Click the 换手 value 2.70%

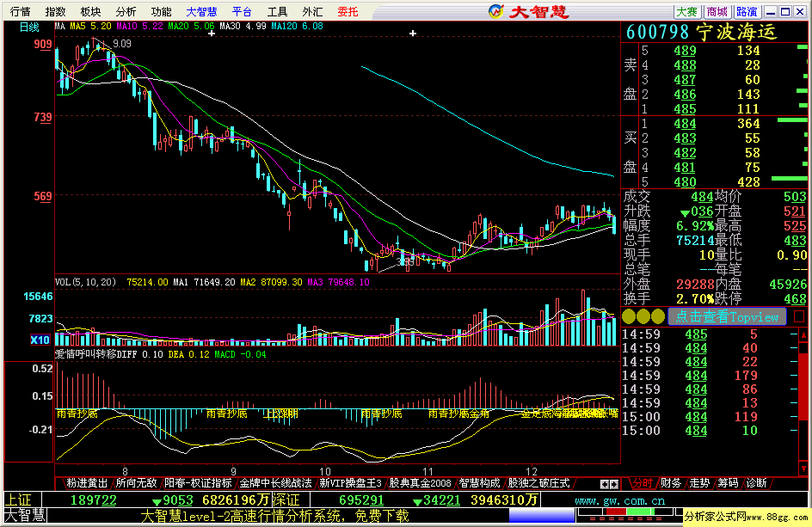point(695,299)
